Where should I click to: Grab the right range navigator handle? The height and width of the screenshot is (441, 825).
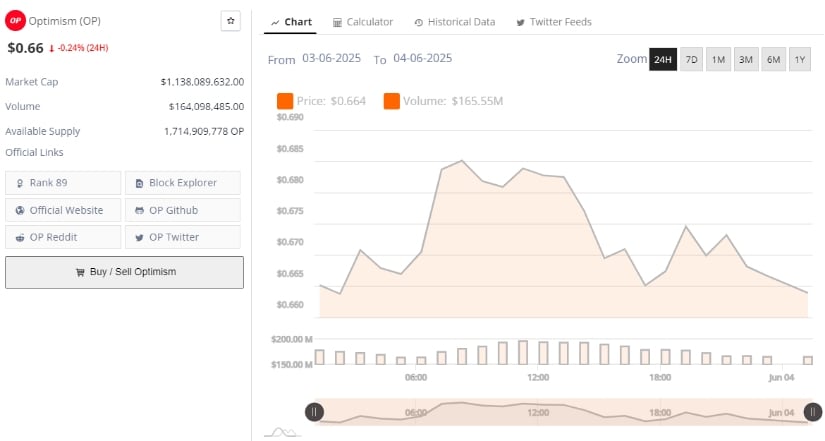pyautogui.click(x=813, y=412)
